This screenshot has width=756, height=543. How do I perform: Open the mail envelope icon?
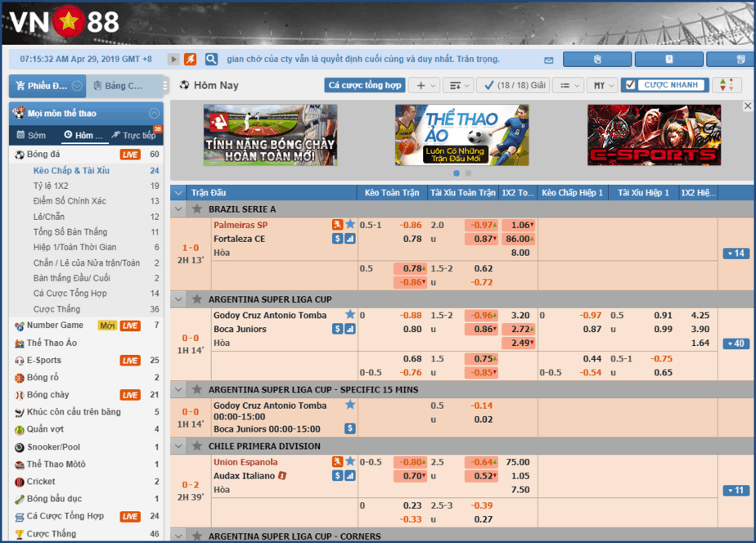pyautogui.click(x=549, y=61)
